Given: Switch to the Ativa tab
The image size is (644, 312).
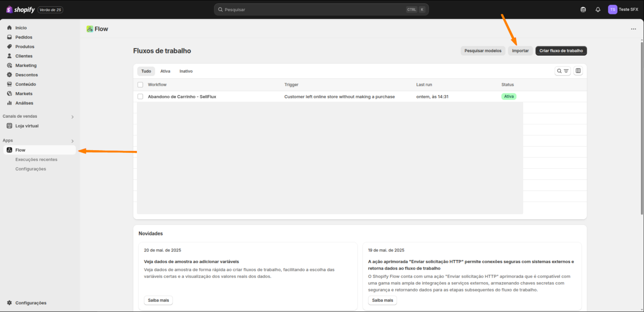Looking at the screenshot, I should point(165,71).
